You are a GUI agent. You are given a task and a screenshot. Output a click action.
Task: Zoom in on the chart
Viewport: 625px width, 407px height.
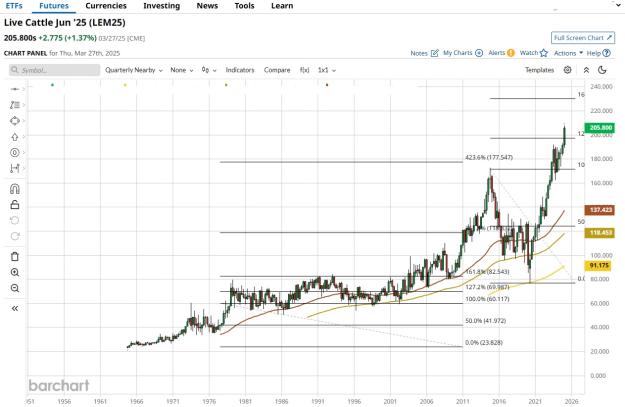[x=15, y=272]
